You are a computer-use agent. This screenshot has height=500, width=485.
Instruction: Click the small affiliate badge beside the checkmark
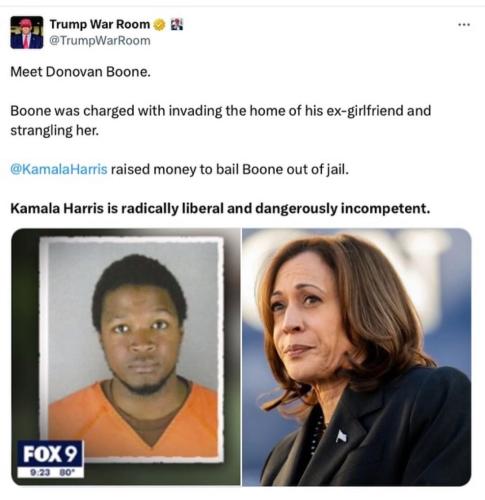[x=177, y=24]
